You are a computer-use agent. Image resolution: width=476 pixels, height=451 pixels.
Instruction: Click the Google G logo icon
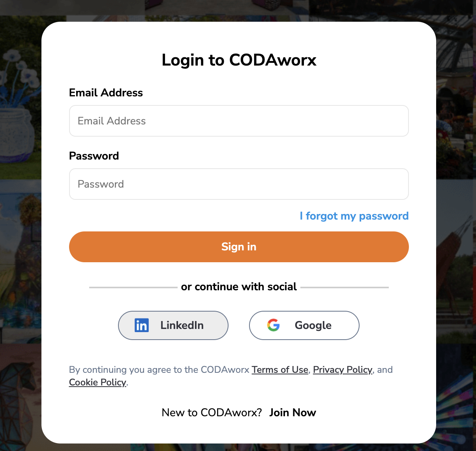click(274, 325)
